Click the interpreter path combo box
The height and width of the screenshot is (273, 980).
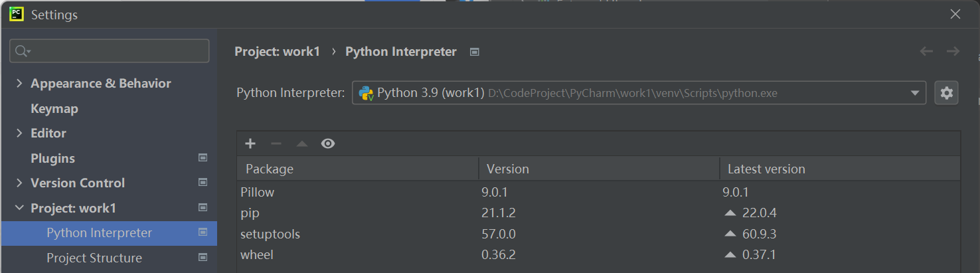point(639,93)
